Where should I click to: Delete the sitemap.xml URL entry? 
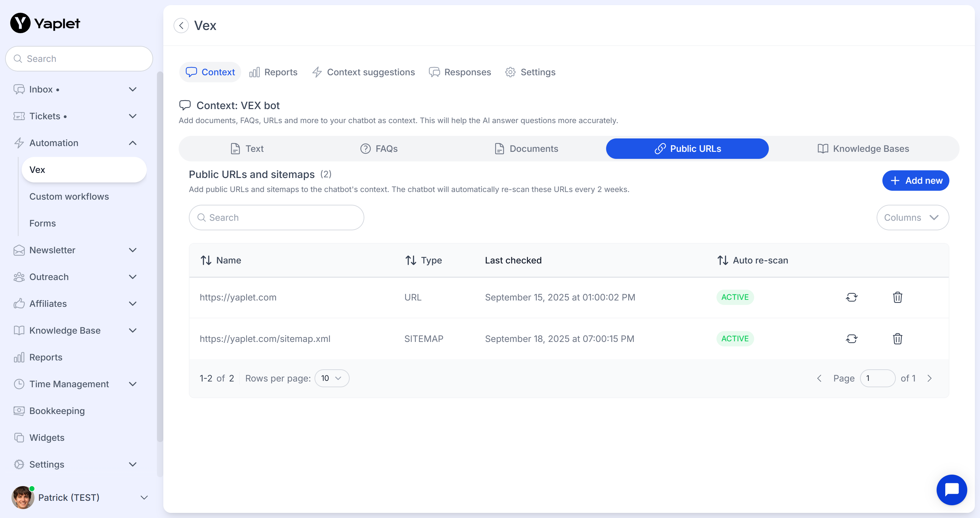[897, 338]
